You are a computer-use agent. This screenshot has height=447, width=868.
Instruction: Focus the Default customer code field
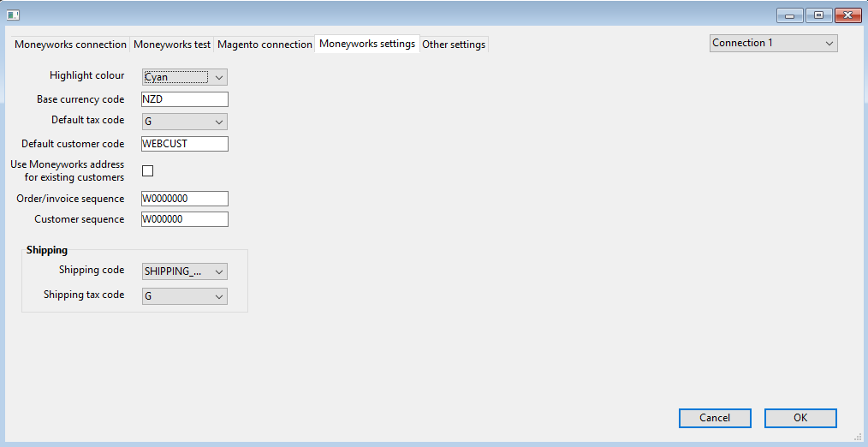pos(184,144)
